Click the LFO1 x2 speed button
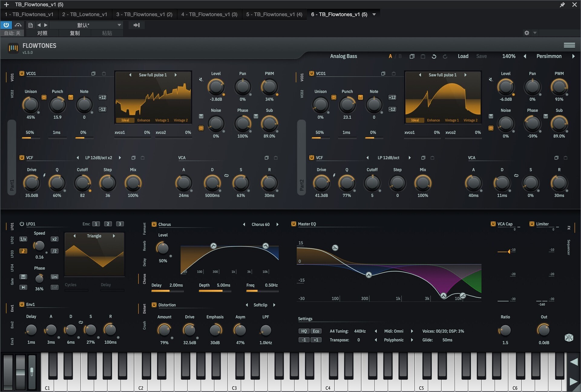 [54, 239]
